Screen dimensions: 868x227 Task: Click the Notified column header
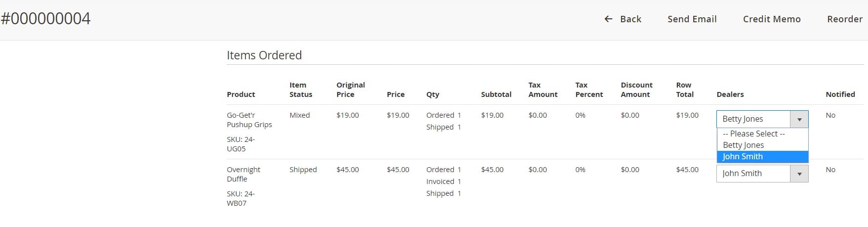pyautogui.click(x=840, y=94)
